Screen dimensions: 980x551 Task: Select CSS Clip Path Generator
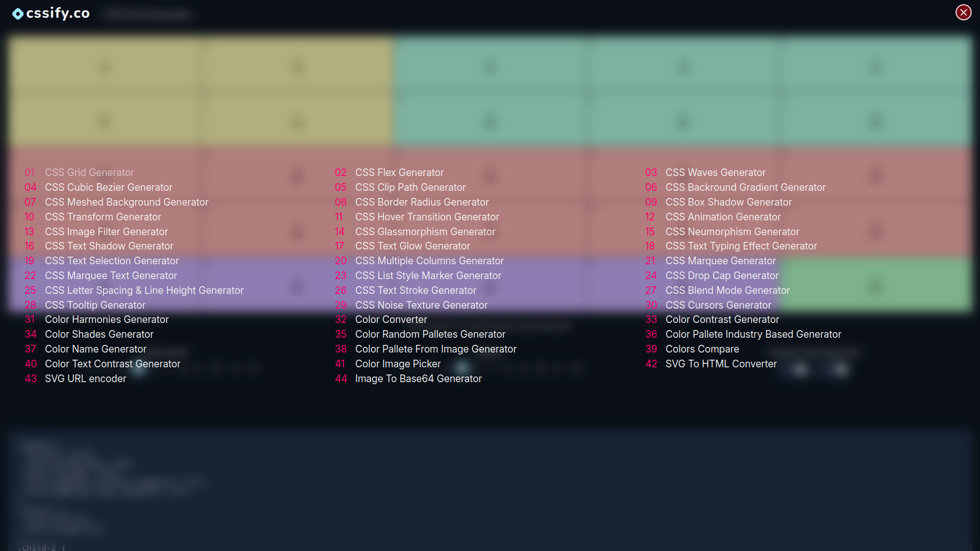coord(410,187)
